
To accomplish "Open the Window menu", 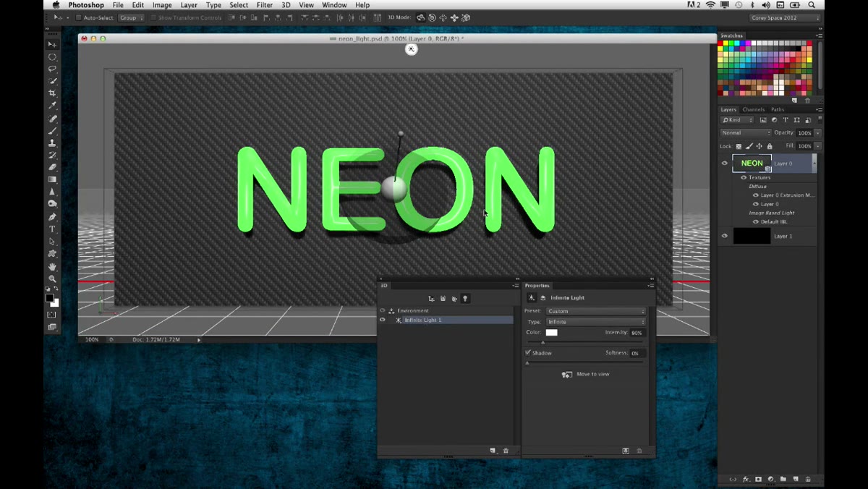I will point(334,5).
